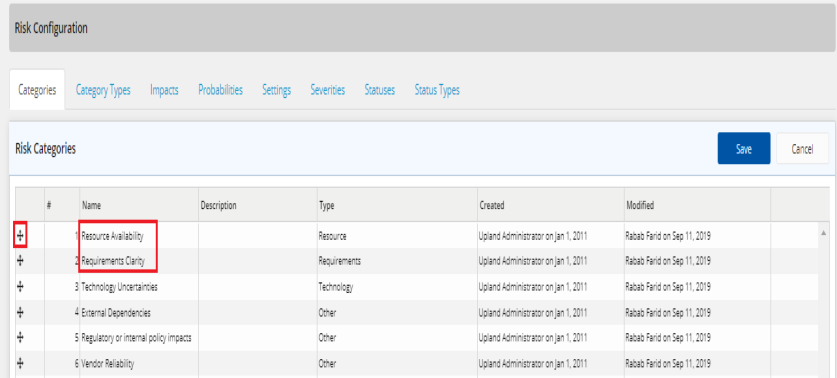837x378 pixels.
Task: Click the move handle for Requirements Clarity row
Action: coord(20,261)
